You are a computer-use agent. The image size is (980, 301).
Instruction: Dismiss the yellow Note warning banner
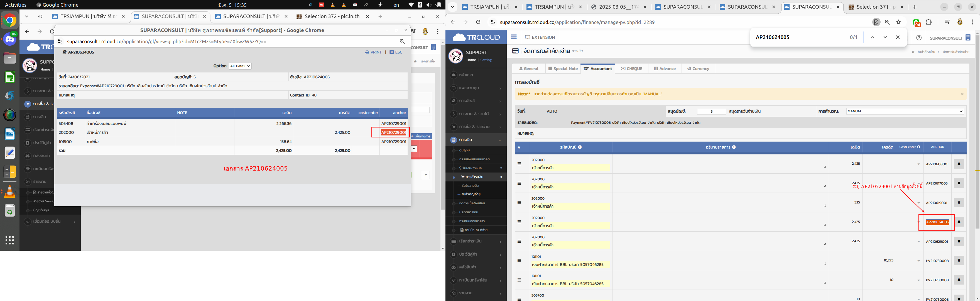[x=962, y=94]
